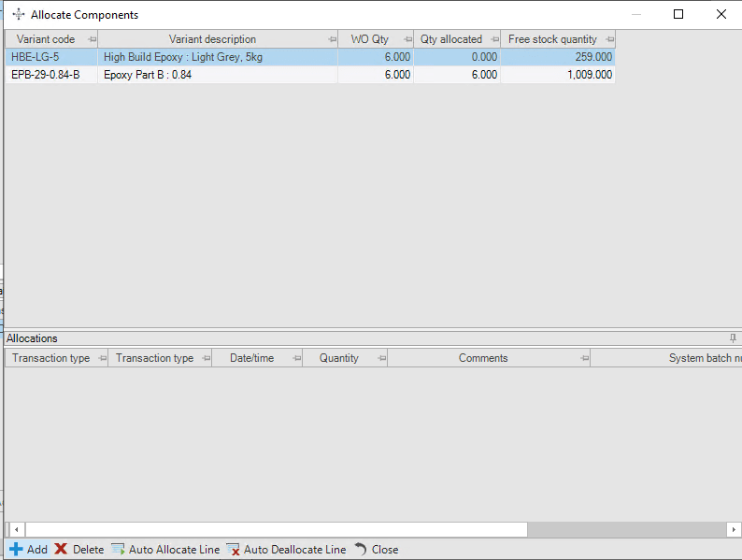The height and width of the screenshot is (560, 742).
Task: Sort by System batch column header
Action: (704, 358)
